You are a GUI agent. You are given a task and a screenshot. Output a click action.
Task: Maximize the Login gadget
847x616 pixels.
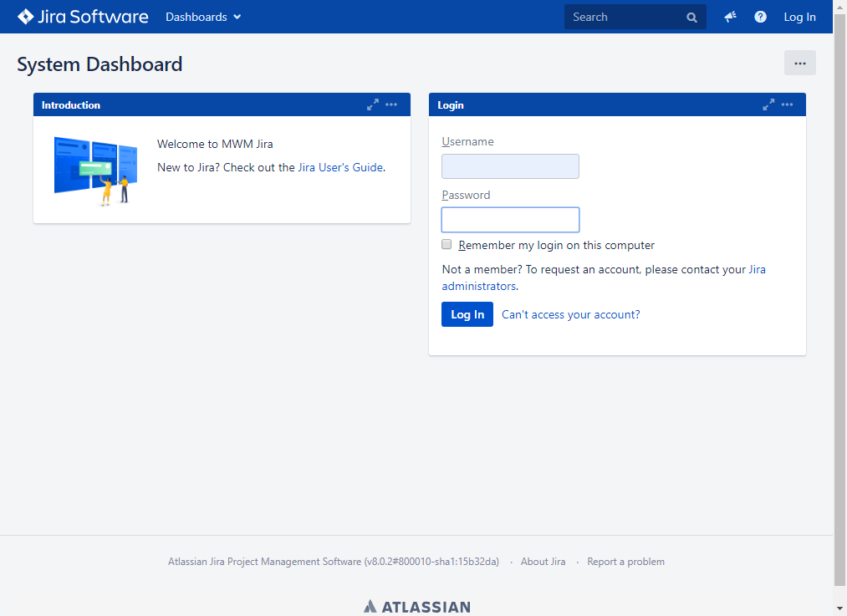(x=768, y=104)
